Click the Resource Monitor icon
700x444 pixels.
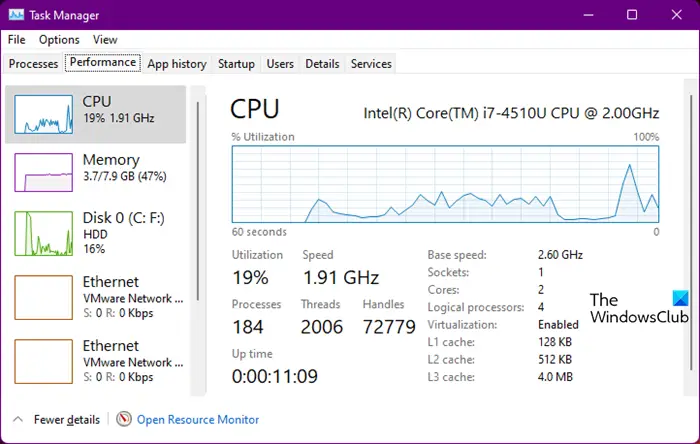pyautogui.click(x=124, y=420)
